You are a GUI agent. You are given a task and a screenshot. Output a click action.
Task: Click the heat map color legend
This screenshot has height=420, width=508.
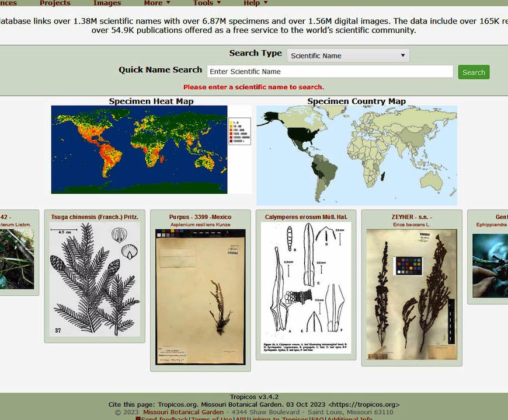(x=239, y=131)
